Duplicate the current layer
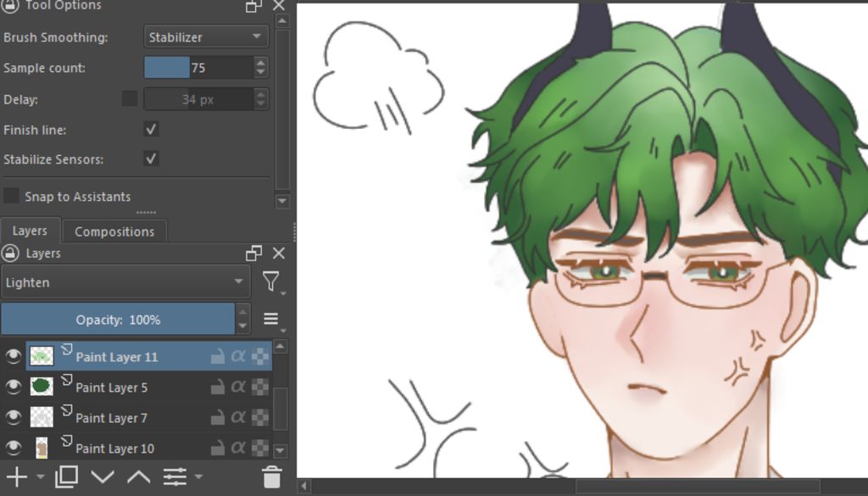 point(66,476)
